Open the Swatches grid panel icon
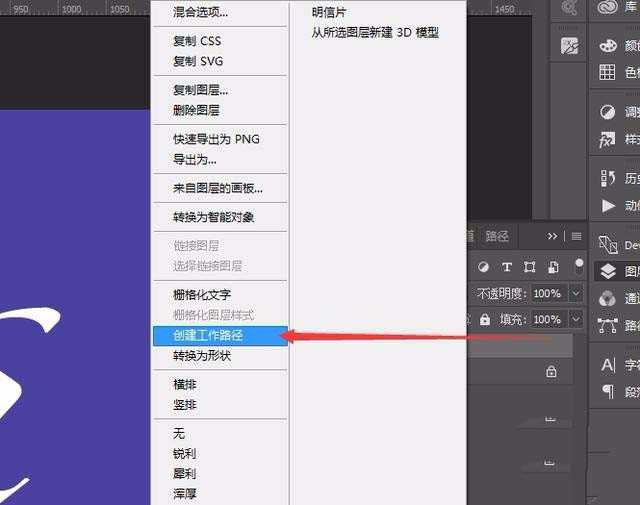 click(x=608, y=72)
